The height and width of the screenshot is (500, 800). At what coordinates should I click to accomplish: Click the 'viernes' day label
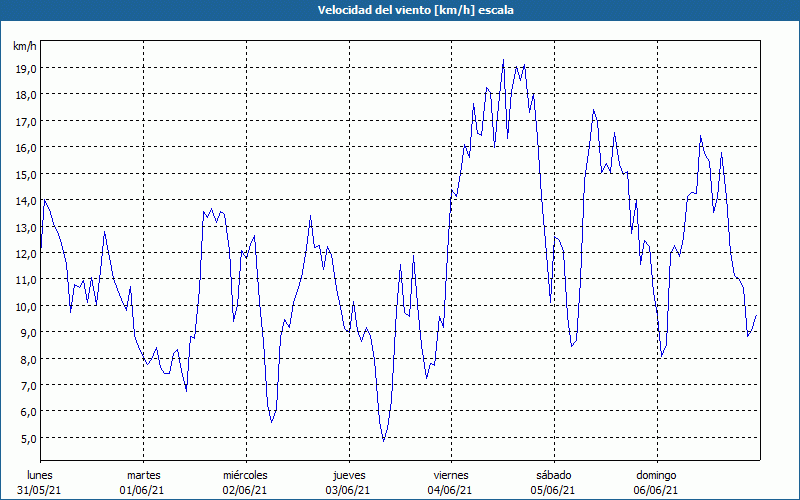[451, 475]
